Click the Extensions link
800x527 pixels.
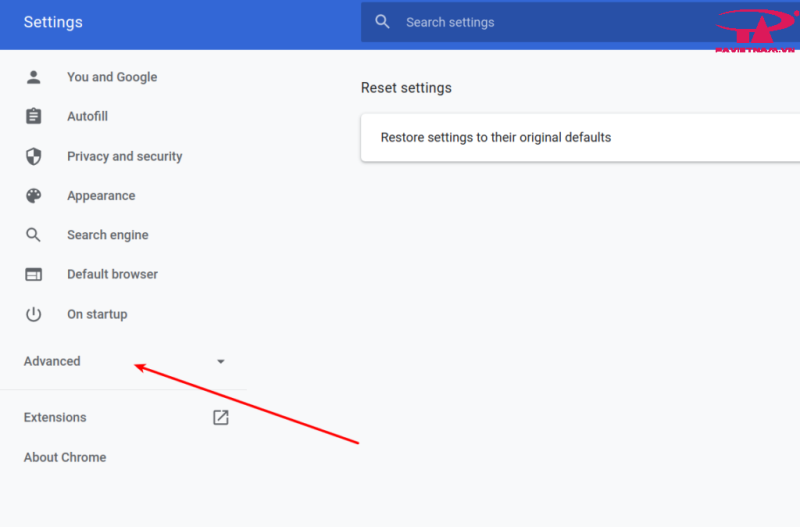(55, 417)
